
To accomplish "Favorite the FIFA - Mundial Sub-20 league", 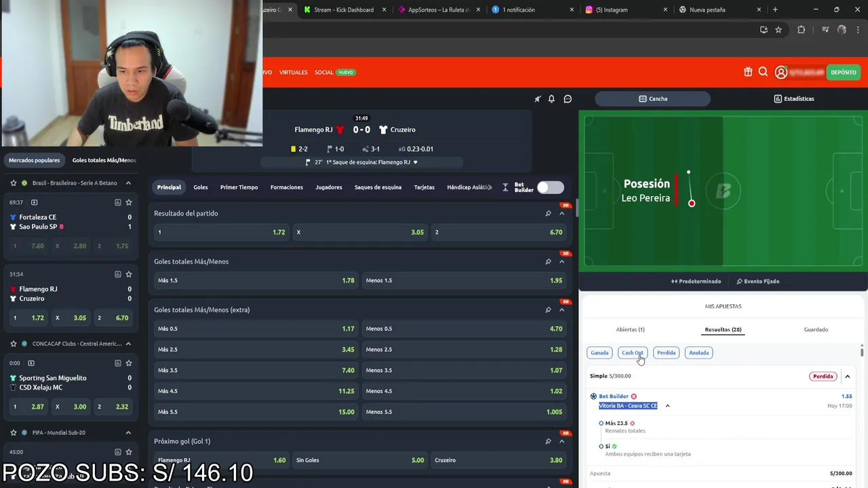I will tap(14, 432).
